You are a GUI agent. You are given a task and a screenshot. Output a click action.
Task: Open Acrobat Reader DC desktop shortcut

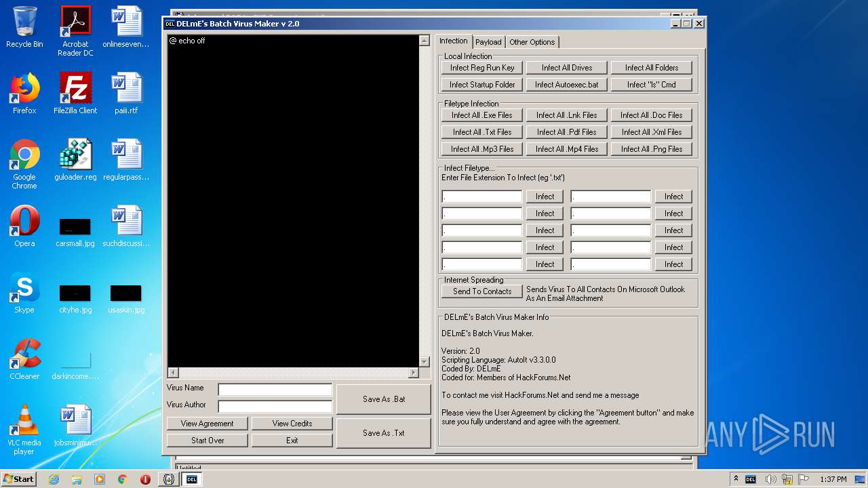(75, 31)
